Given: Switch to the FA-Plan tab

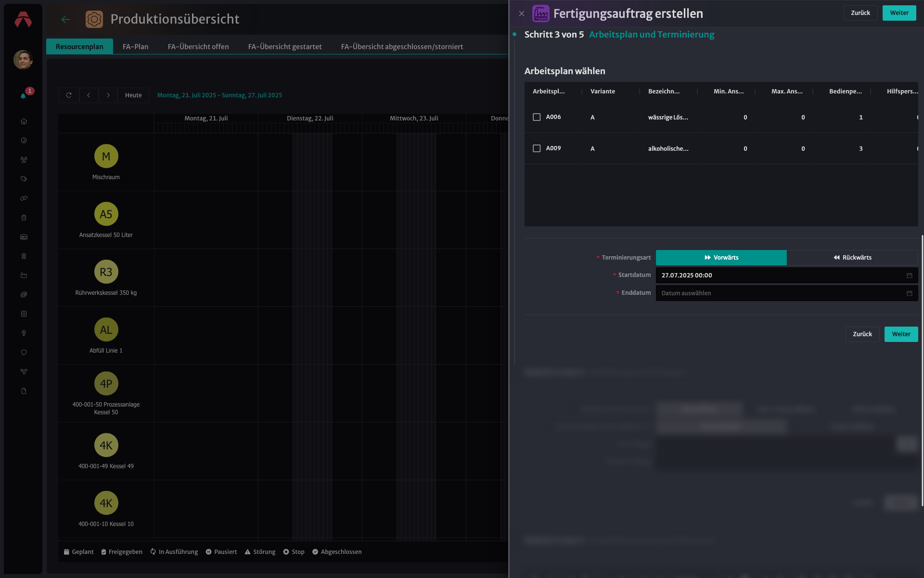Looking at the screenshot, I should (135, 47).
